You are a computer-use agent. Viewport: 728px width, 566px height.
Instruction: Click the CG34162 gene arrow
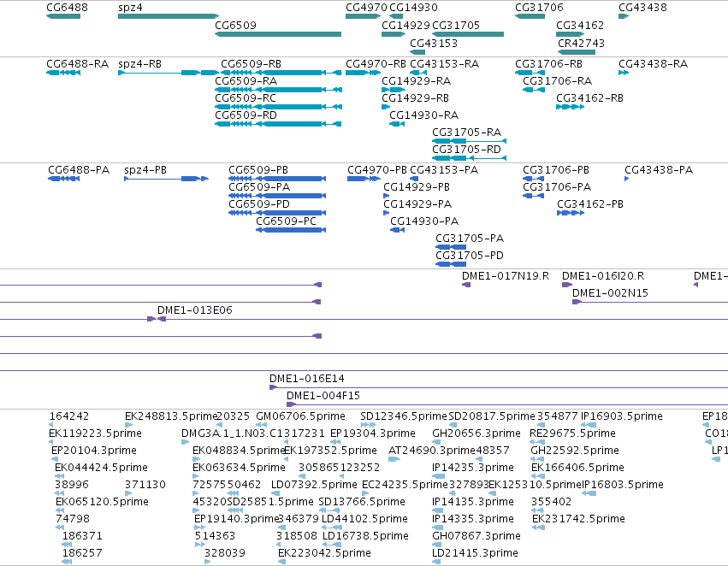click(x=570, y=34)
